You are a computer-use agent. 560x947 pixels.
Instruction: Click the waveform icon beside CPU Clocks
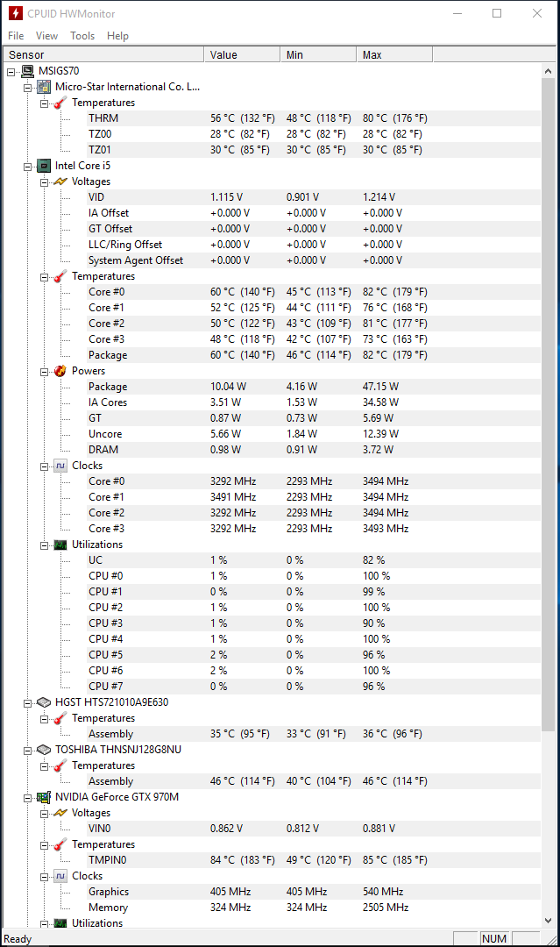(x=60, y=466)
